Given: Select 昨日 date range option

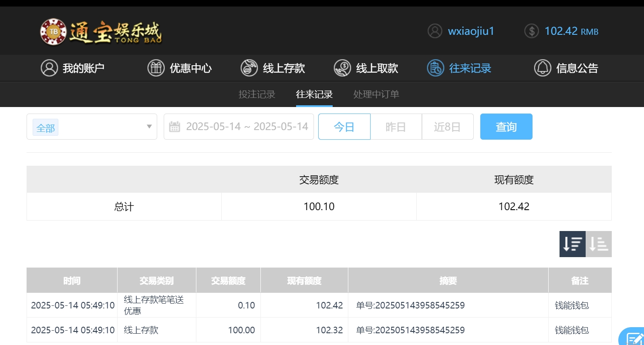Looking at the screenshot, I should pyautogui.click(x=396, y=127).
